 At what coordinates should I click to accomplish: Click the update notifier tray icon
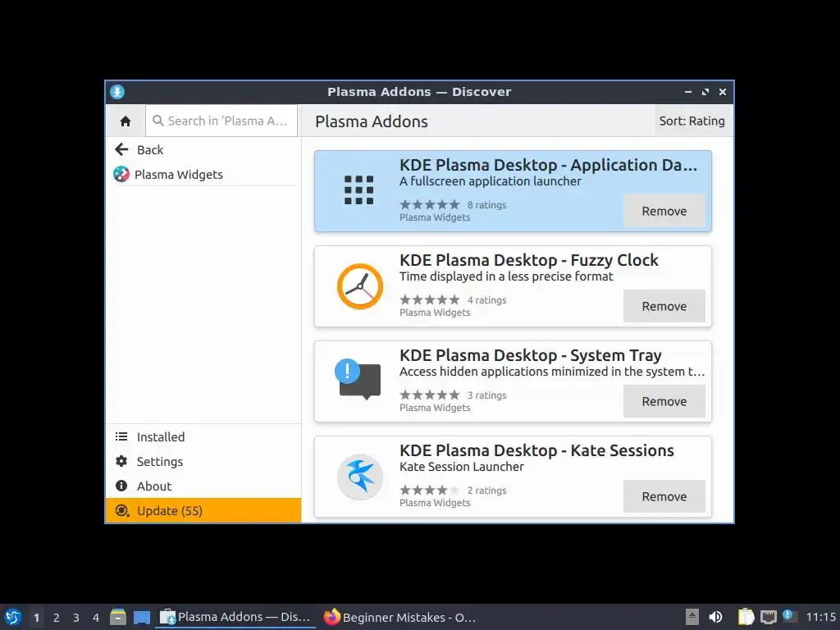point(789,616)
